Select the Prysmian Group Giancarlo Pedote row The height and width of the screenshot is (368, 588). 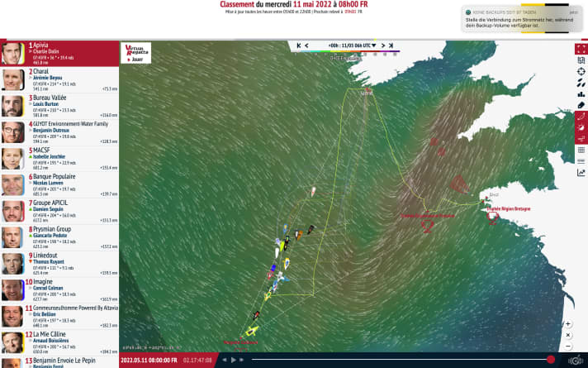pyautogui.click(x=59, y=237)
